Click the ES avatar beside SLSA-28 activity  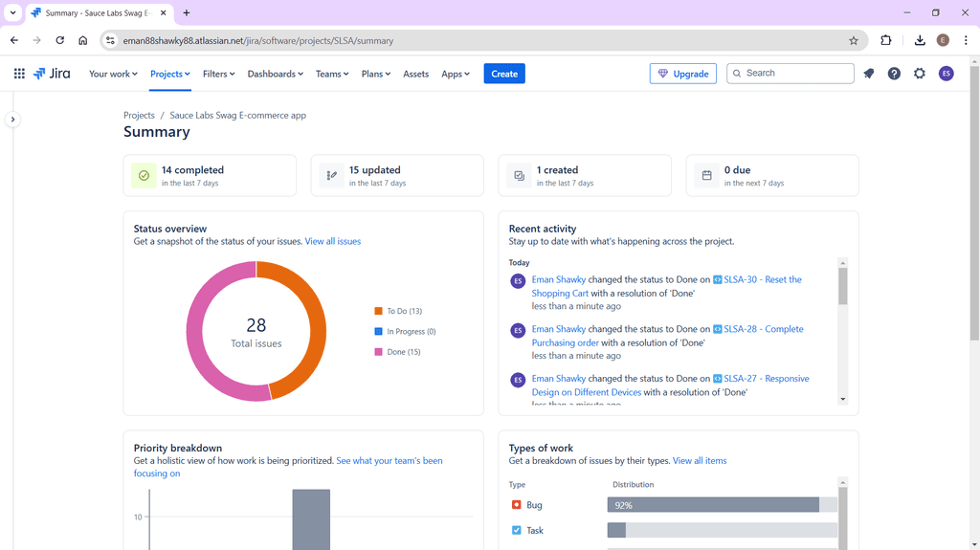coord(518,331)
